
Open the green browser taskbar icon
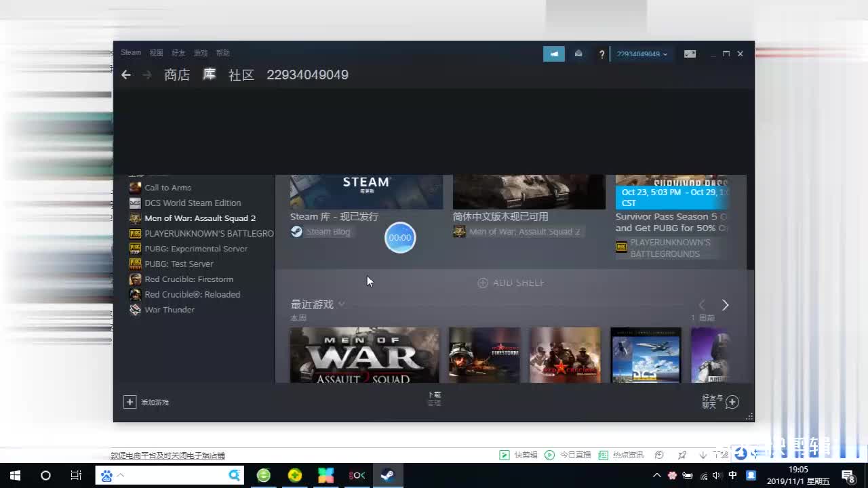point(264,475)
